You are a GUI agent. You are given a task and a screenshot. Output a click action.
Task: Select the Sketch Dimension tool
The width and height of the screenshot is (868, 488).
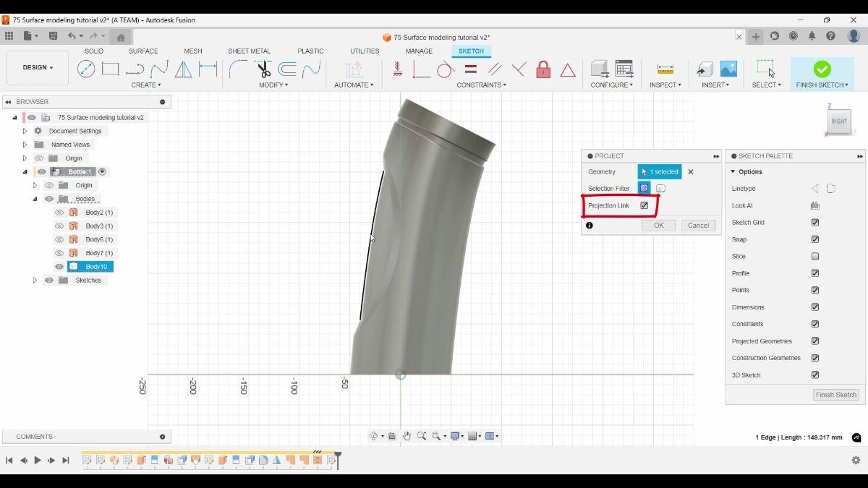click(x=208, y=69)
